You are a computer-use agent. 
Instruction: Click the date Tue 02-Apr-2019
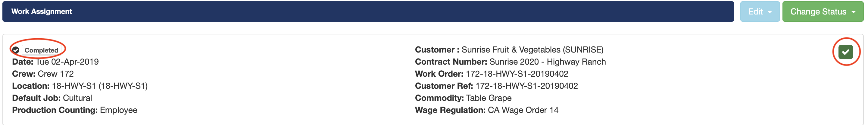tap(67, 62)
